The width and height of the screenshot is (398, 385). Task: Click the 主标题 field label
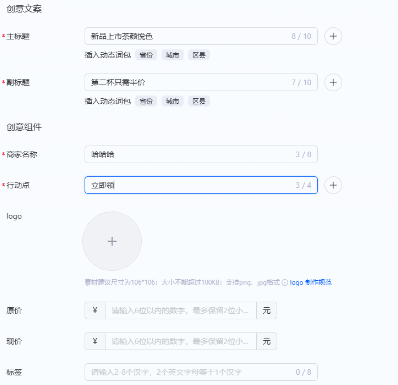click(18, 36)
